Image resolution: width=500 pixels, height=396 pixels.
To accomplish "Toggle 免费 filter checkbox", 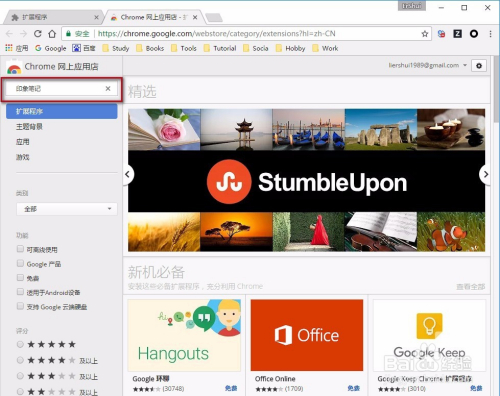I will 20,278.
